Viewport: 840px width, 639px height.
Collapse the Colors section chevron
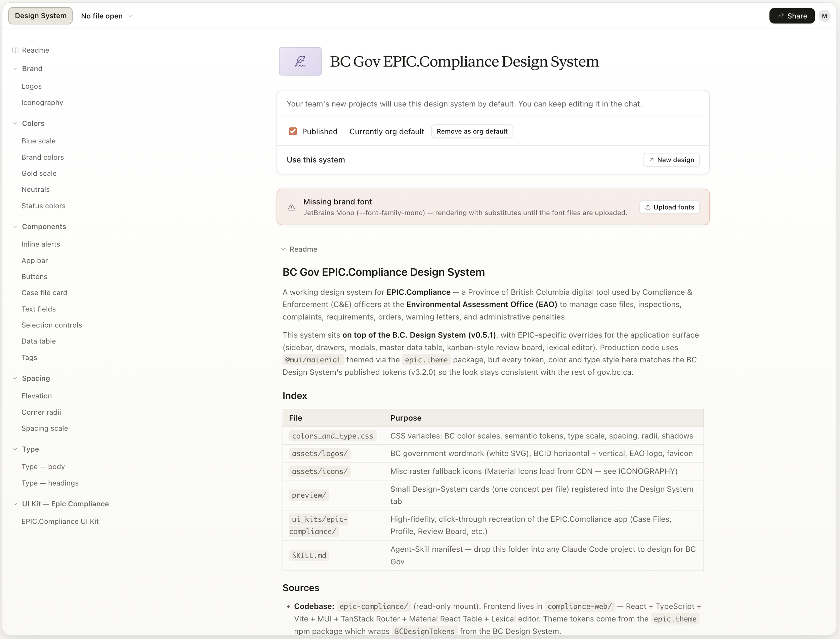coord(15,124)
